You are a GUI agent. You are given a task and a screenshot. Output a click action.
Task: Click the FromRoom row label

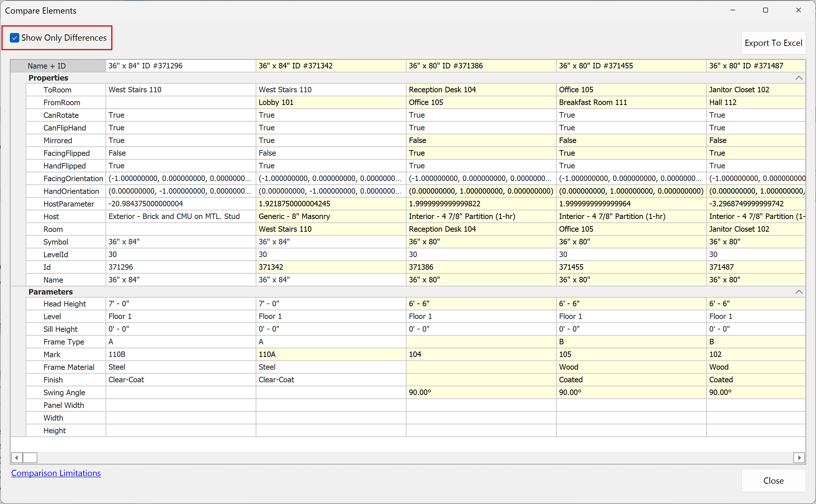pos(66,103)
